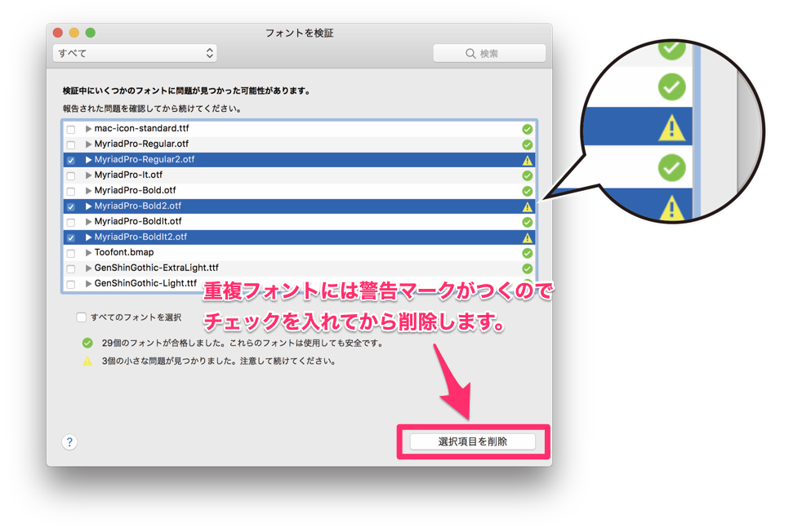The height and width of the screenshot is (532, 793).
Task: Click the green checkmark beside Toofont.bmap
Action: coord(527,253)
